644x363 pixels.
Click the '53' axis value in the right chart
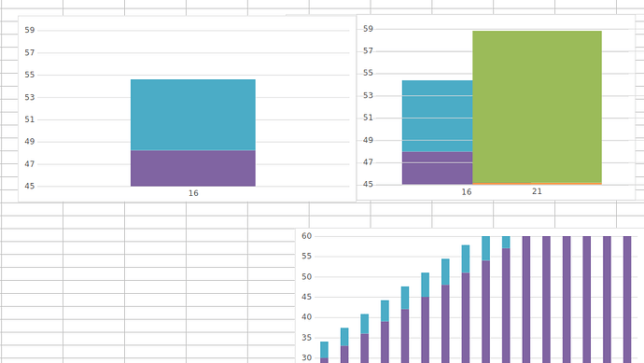click(368, 95)
